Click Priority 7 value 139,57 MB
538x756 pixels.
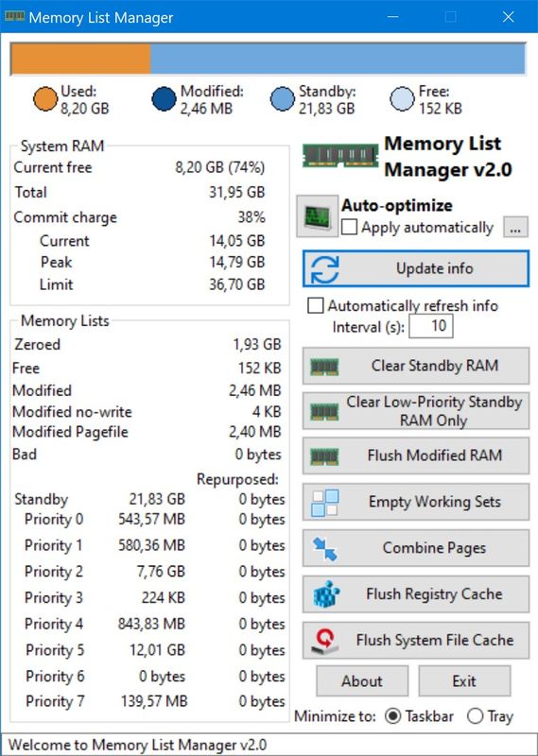[154, 701]
